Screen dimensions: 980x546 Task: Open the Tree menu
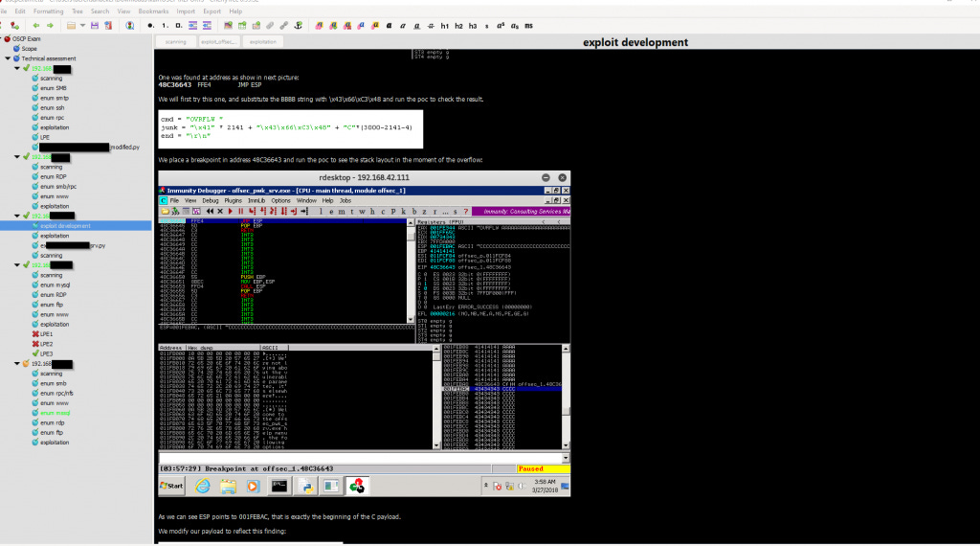(x=78, y=11)
